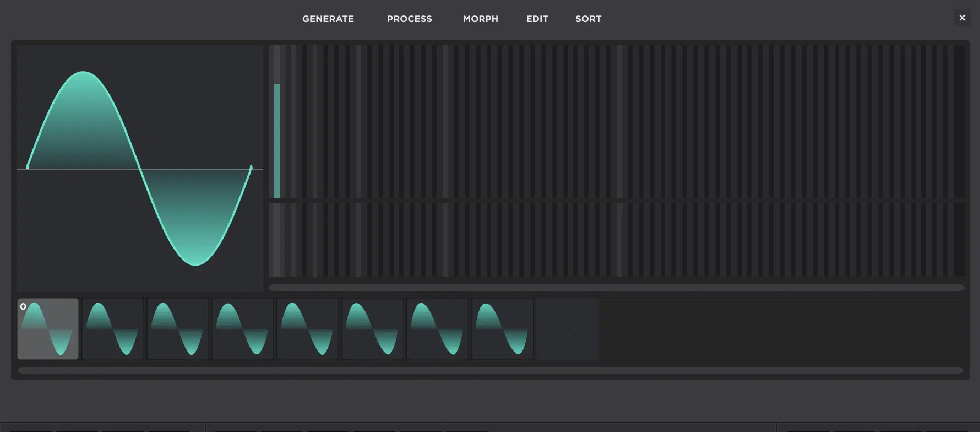Select wavetable frame 0 thumbnail
Viewport: 980px width, 432px height.
[x=48, y=329]
